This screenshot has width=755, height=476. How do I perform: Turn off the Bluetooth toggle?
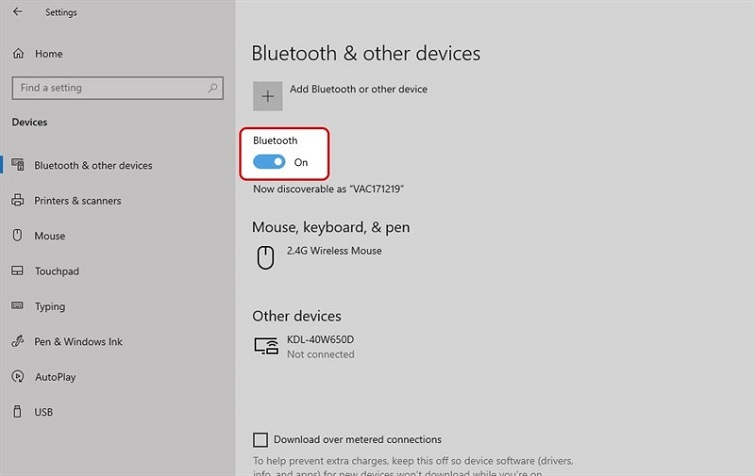(x=269, y=162)
